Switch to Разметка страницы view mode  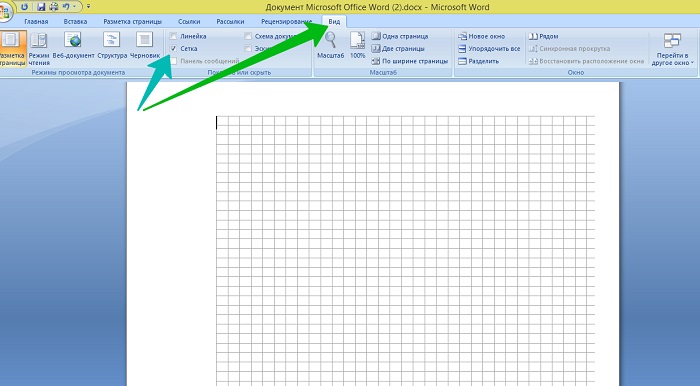12,49
